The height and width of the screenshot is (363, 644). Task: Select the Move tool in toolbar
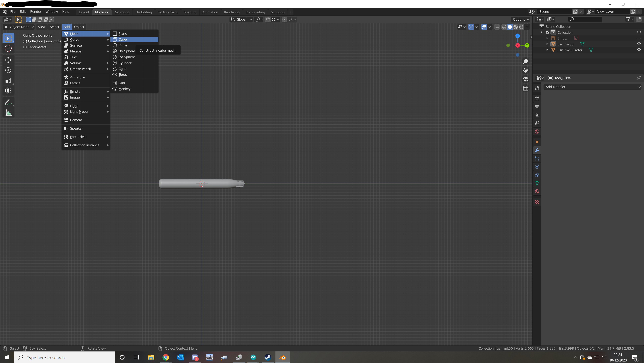tap(8, 60)
